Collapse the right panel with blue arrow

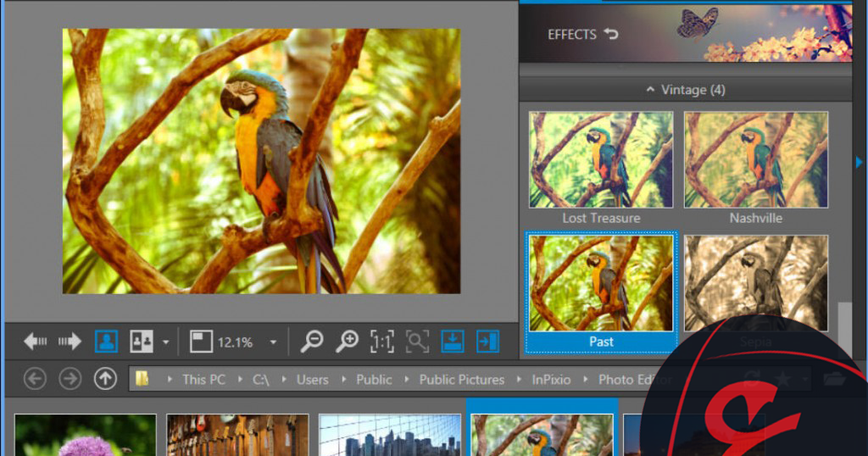pyautogui.click(x=860, y=162)
